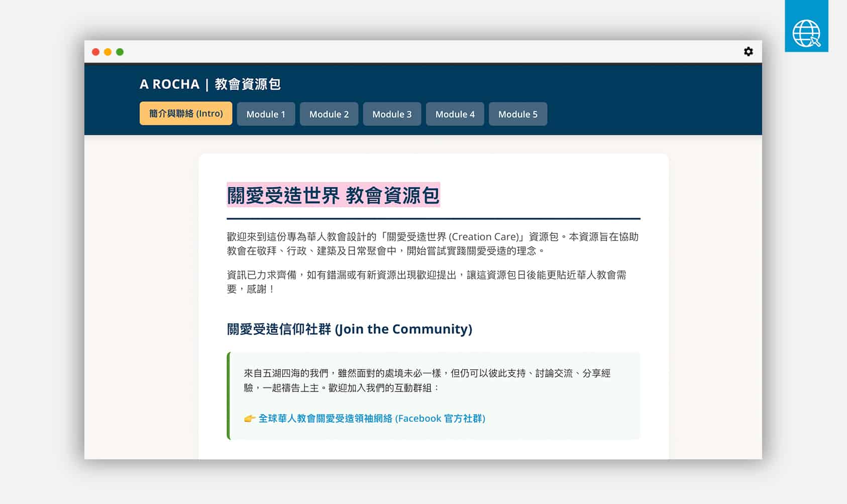
Task: Click the quoted text starting 來自五湖四海的我們
Action: pos(427,380)
